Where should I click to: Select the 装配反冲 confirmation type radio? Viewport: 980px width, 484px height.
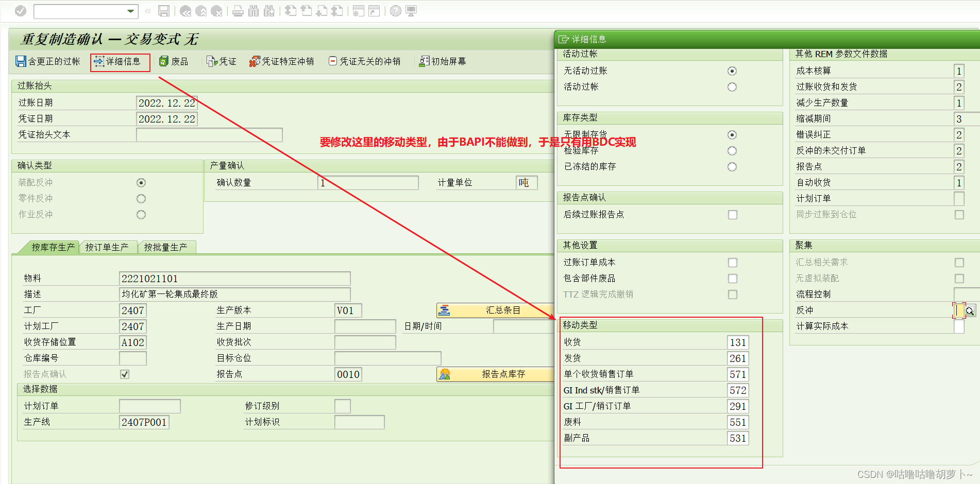pos(141,183)
